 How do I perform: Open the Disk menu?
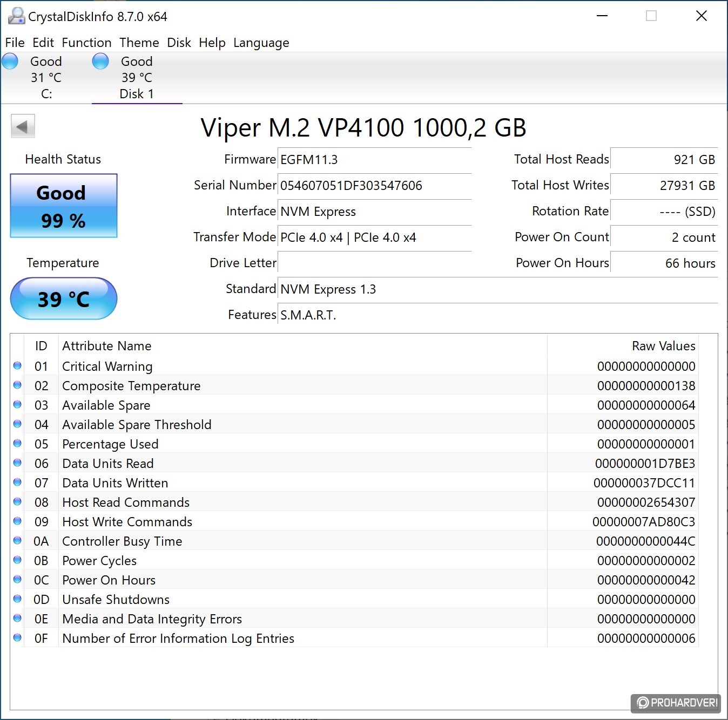click(179, 43)
